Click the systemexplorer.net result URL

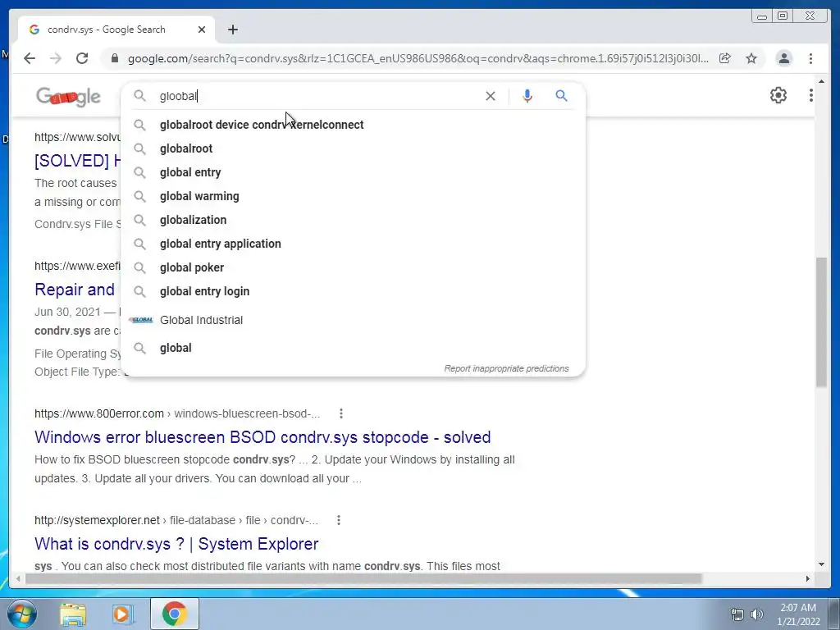pos(176,520)
